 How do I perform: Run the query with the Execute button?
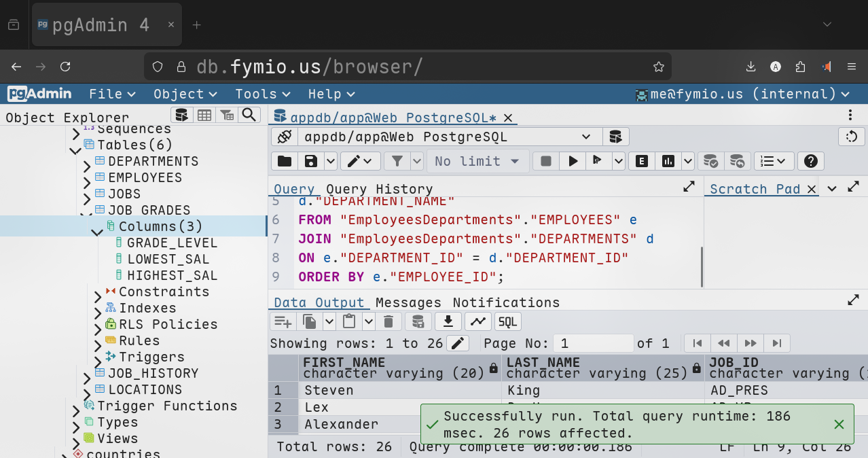point(573,161)
